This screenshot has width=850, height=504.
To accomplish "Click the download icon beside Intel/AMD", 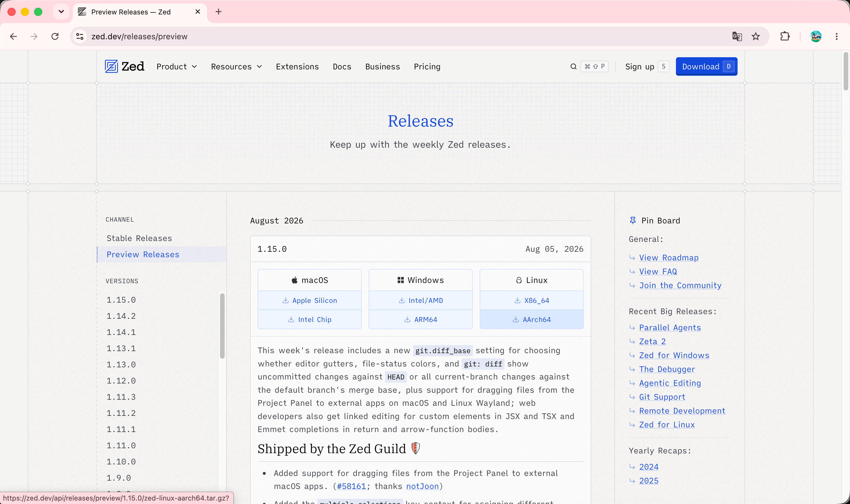I will [x=402, y=300].
